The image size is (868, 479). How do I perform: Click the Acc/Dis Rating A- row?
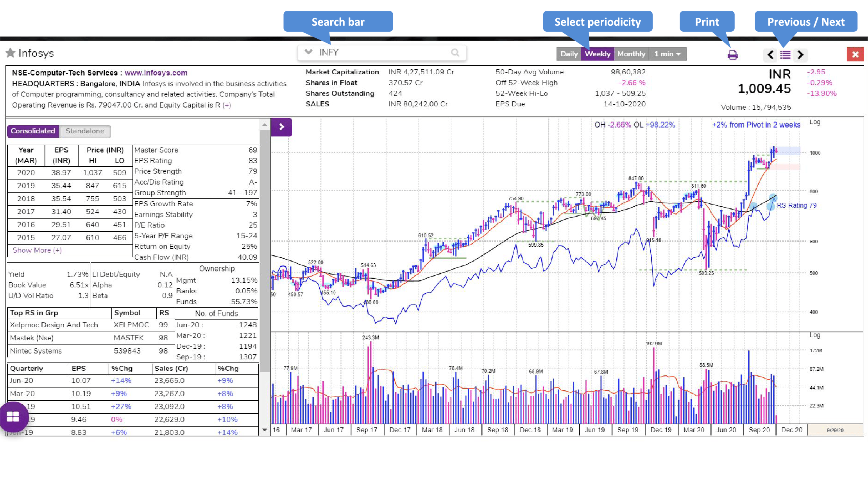coord(196,182)
